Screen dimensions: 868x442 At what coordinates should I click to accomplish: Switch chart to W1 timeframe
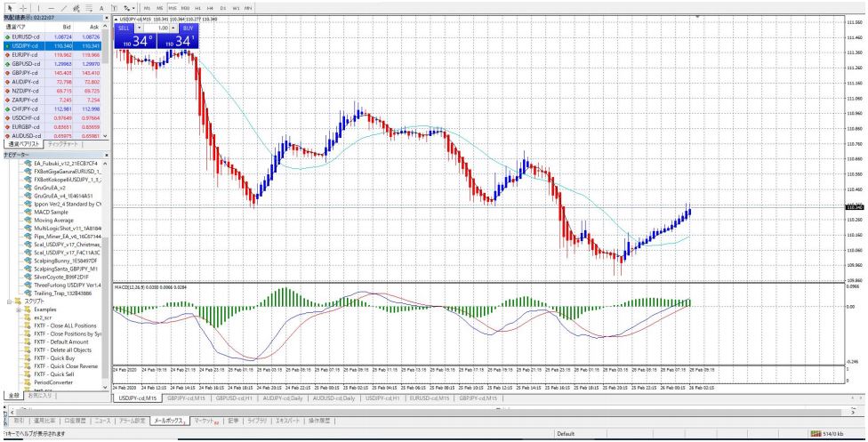(x=236, y=8)
